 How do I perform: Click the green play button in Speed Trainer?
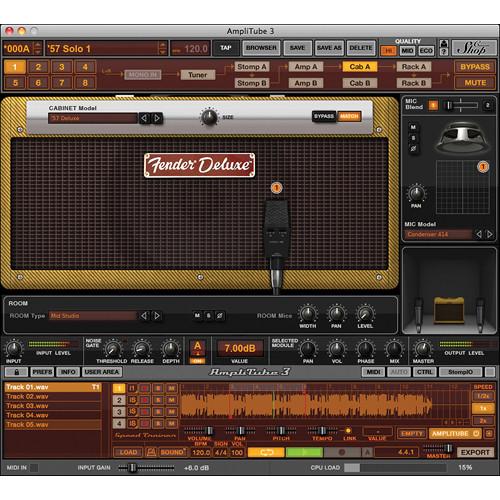(304, 452)
